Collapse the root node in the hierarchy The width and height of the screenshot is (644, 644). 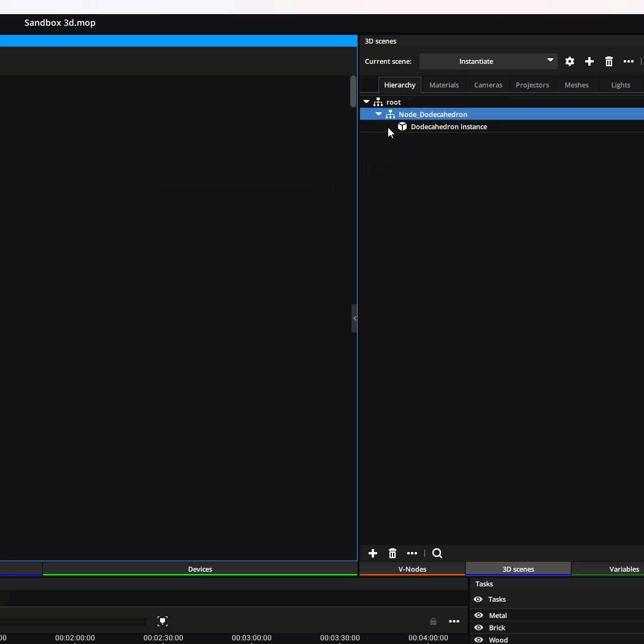[367, 102]
